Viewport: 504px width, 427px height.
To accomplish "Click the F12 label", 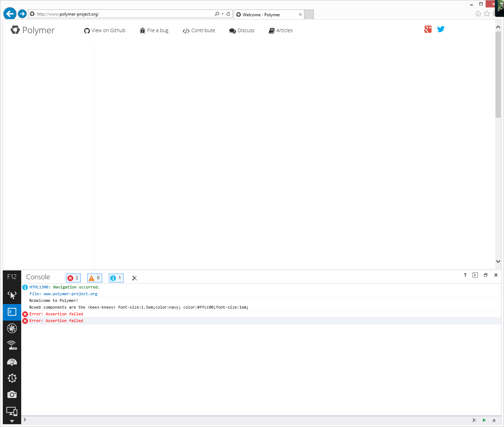I will pos(12,277).
